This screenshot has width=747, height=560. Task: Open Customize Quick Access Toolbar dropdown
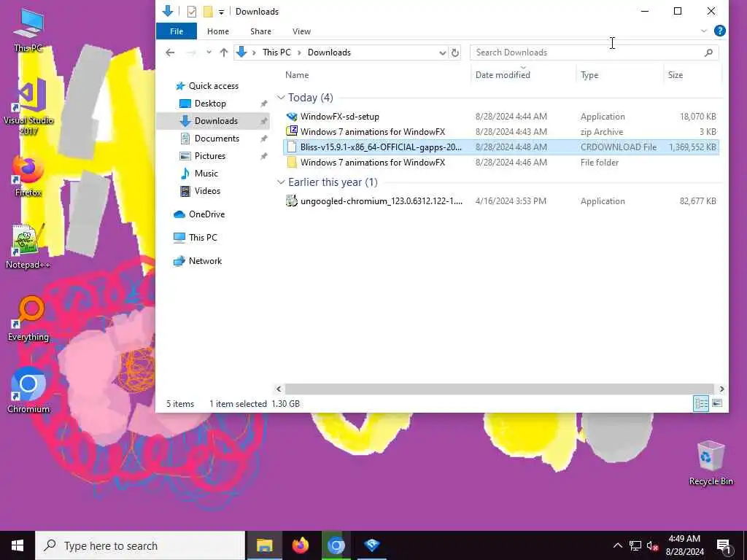tap(222, 12)
